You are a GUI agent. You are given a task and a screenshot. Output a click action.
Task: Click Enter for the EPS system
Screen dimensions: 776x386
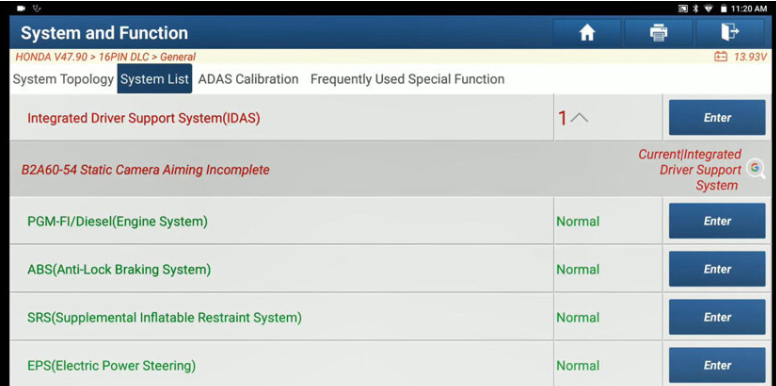point(717,365)
